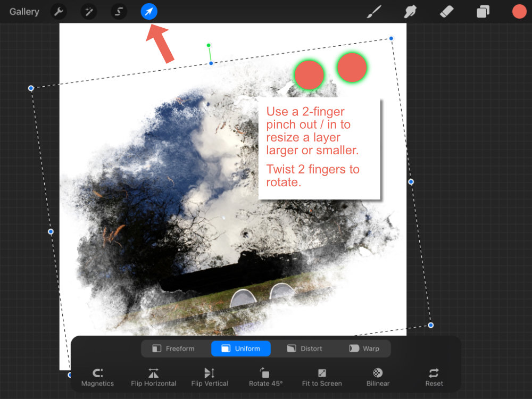Screen dimensions: 532x399
Task: Select the Eraser tool
Action: point(446,12)
